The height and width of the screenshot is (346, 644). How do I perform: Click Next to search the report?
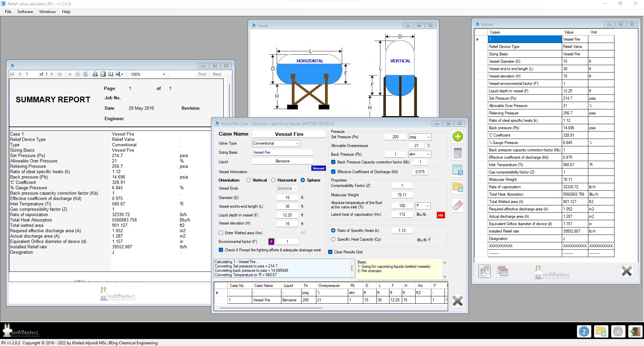(x=217, y=74)
